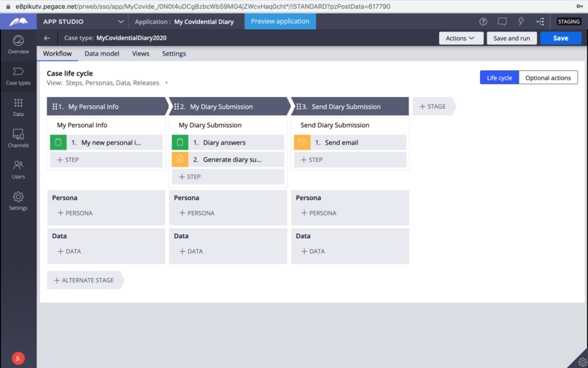
Task: Go back using the arrow icon
Action: [47, 38]
